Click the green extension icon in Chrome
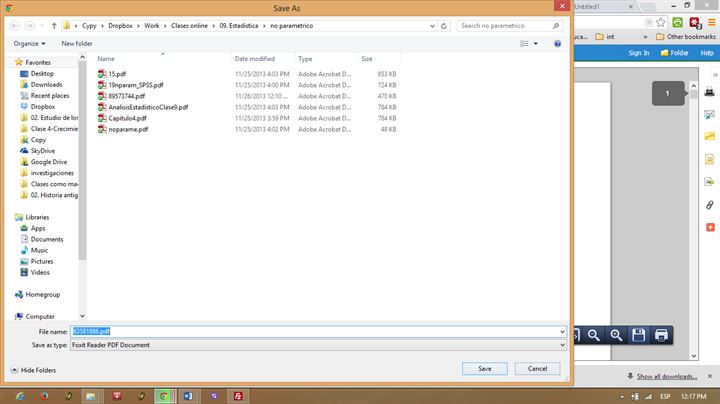Image resolution: width=720 pixels, height=404 pixels. [x=677, y=22]
